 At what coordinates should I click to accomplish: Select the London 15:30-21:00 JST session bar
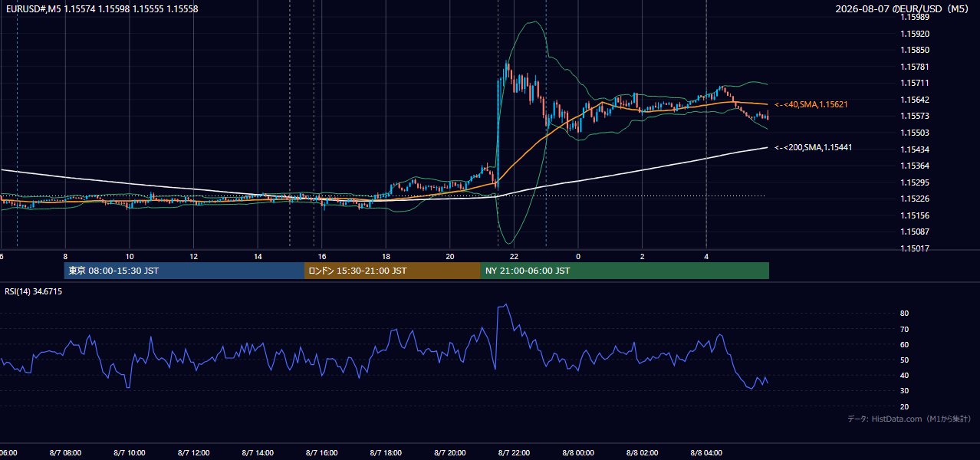pyautogui.click(x=393, y=271)
